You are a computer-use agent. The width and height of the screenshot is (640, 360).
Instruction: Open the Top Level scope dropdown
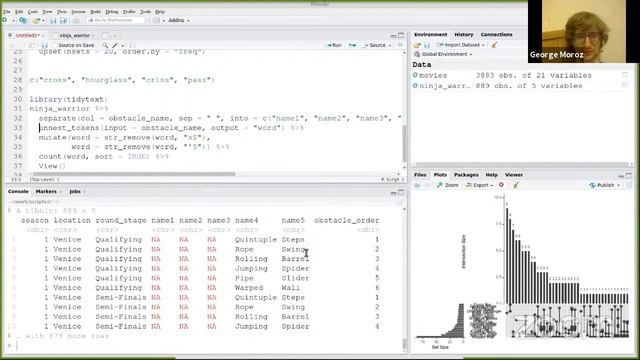pos(44,179)
